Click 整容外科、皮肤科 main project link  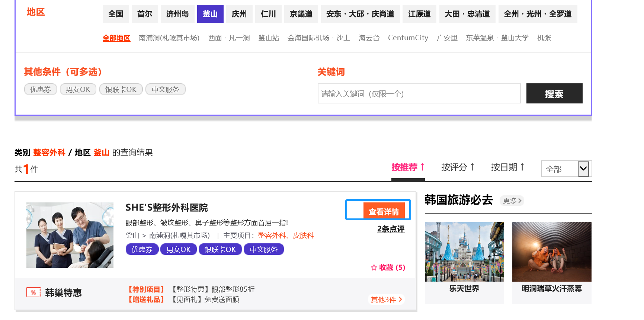point(286,236)
